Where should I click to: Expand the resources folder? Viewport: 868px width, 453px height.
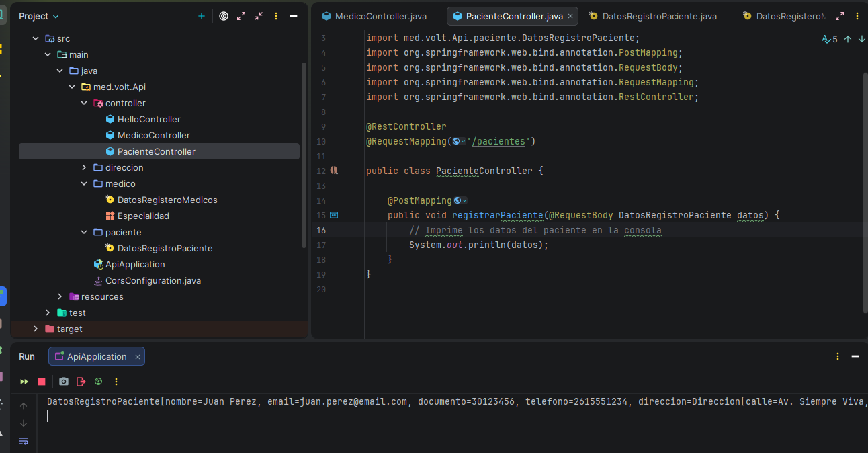60,296
